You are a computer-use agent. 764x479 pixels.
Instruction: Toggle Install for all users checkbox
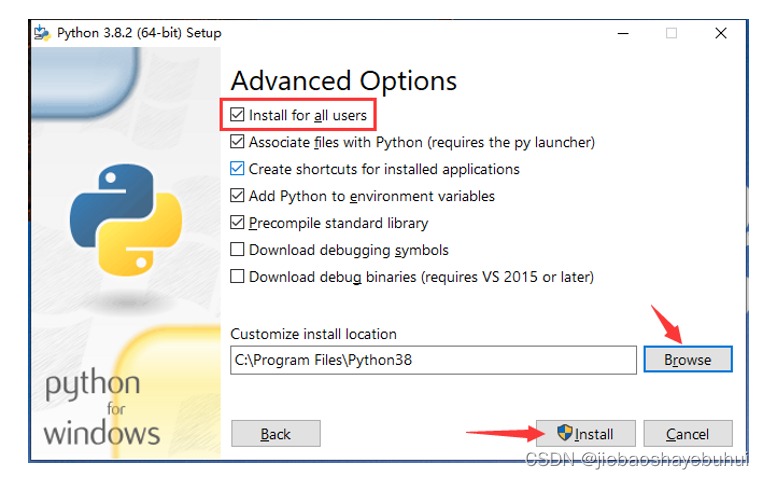pos(237,115)
